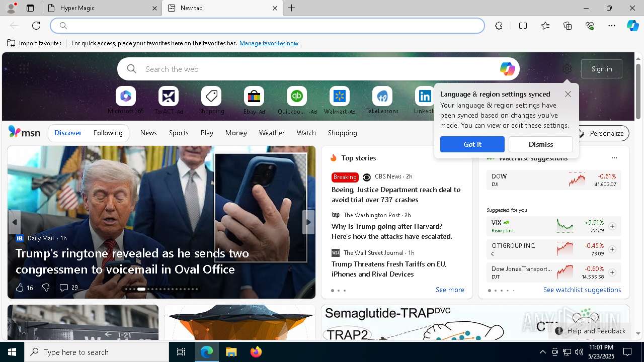This screenshot has width=644, height=362.
Task: Open the Manage favorites now link
Action: click(x=269, y=43)
